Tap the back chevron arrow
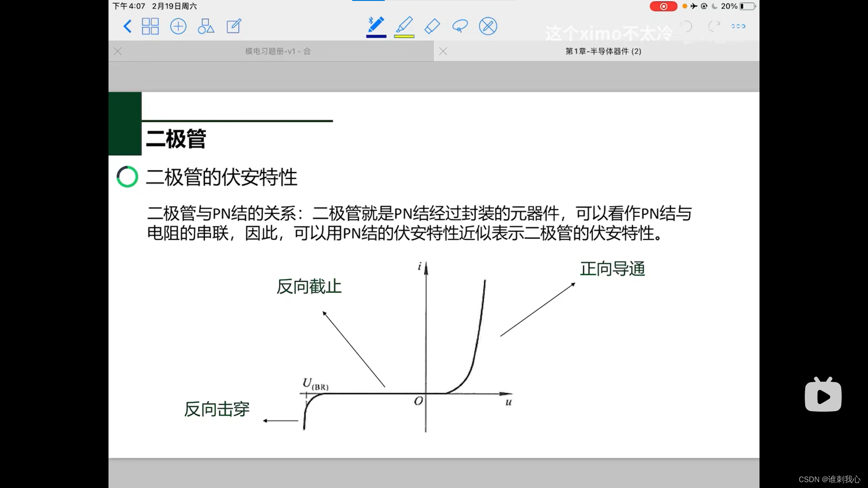 coord(127,26)
